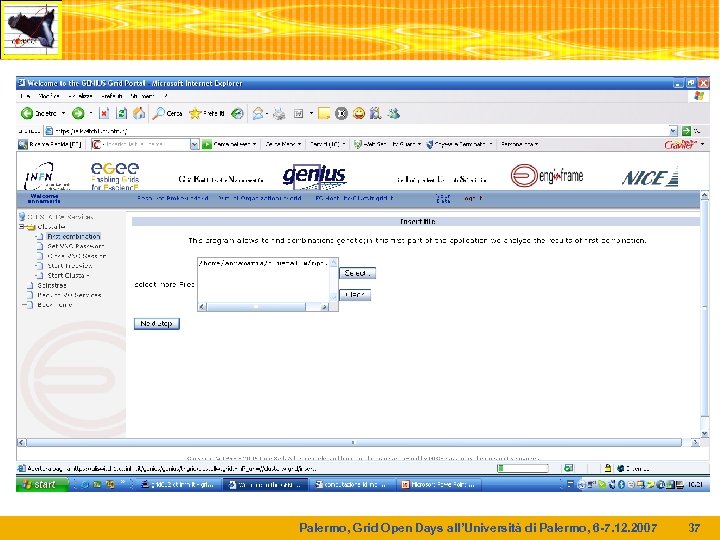The height and width of the screenshot is (540, 720).
Task: Click the genius portal logo
Action: coord(315,177)
